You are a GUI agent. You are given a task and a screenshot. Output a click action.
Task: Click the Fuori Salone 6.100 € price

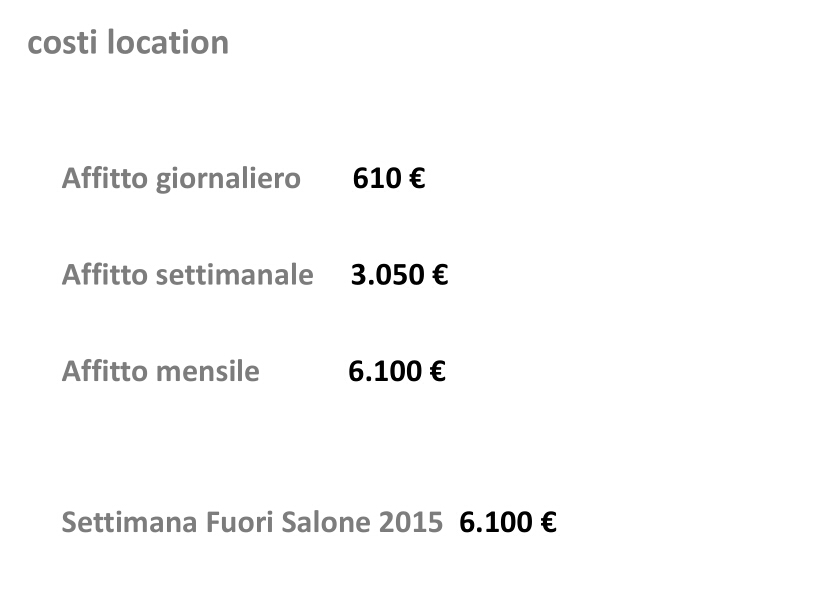tap(508, 522)
